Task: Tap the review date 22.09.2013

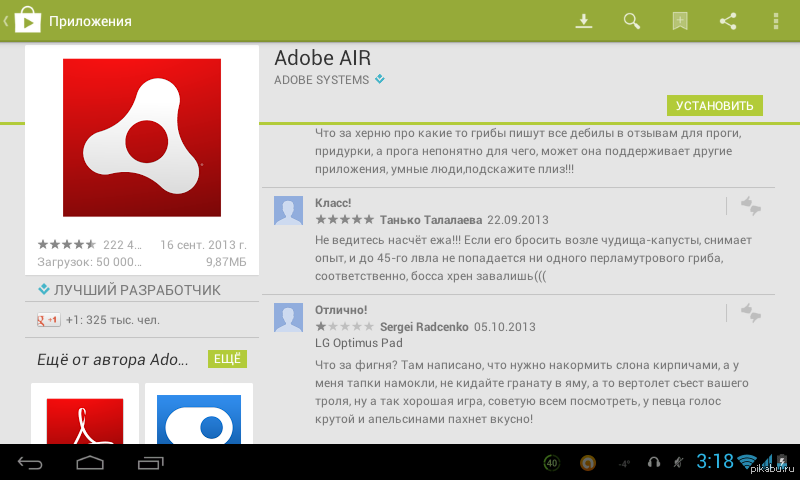Action: [518, 220]
